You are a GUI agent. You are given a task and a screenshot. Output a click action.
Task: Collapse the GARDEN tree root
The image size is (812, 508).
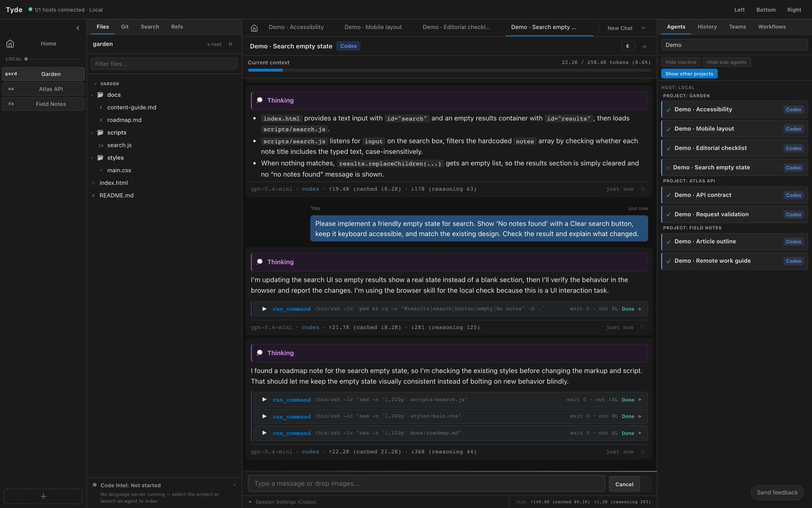pos(96,84)
